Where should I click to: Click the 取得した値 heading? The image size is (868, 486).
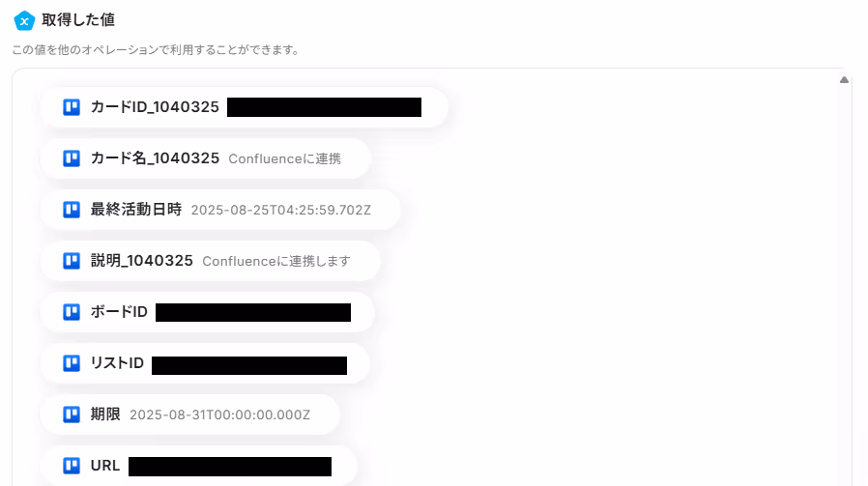coord(78,20)
